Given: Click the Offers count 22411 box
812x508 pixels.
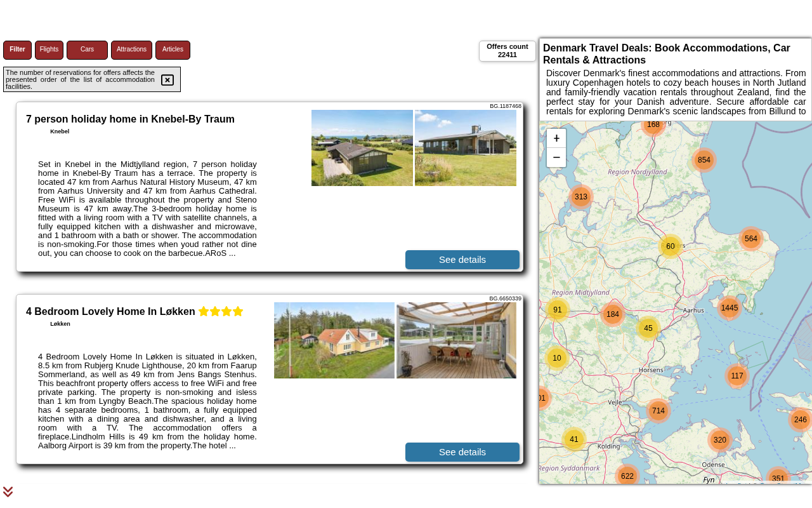Looking at the screenshot, I should (x=507, y=51).
